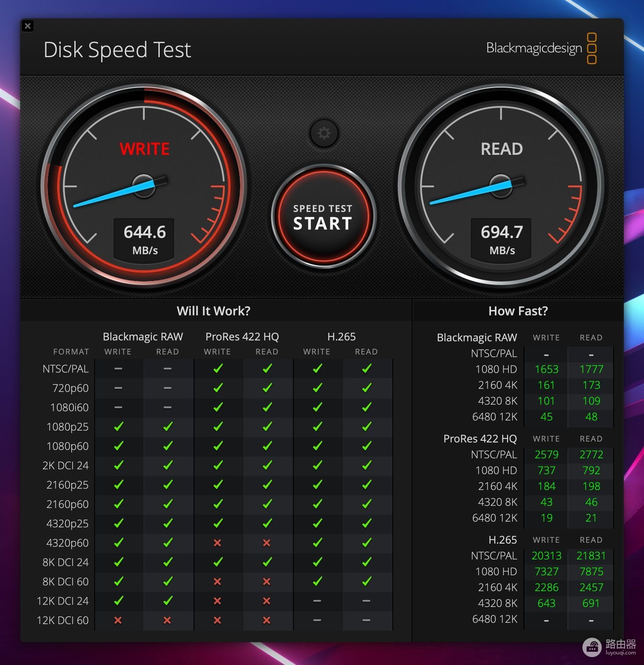This screenshot has height=665, width=644.
Task: Click the SPEED TEST START button
Action: click(x=323, y=216)
